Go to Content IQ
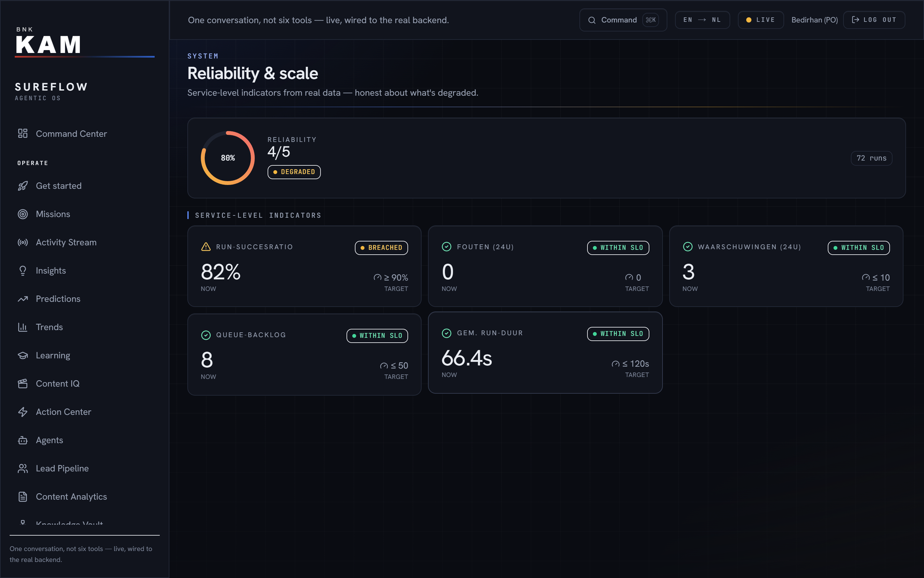This screenshot has width=924, height=578. click(x=85, y=384)
